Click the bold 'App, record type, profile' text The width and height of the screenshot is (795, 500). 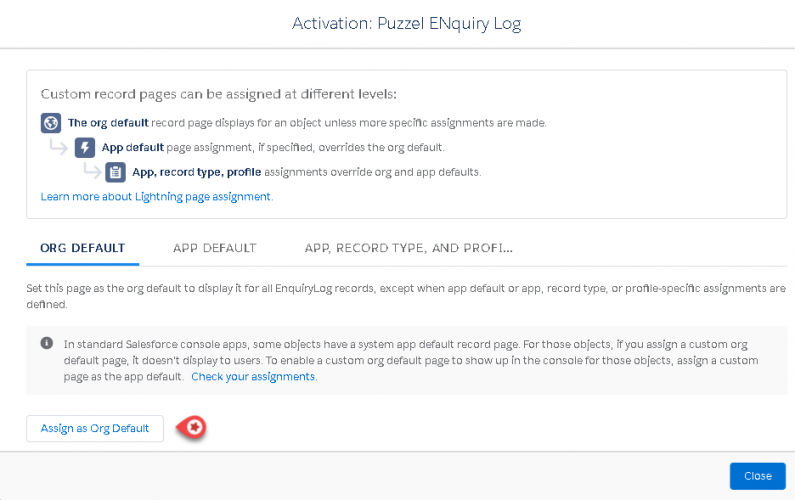click(197, 172)
